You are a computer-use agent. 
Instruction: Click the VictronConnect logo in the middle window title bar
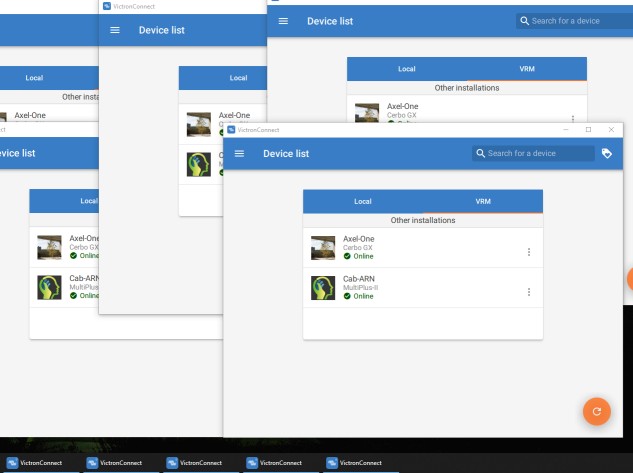tap(107, 6)
